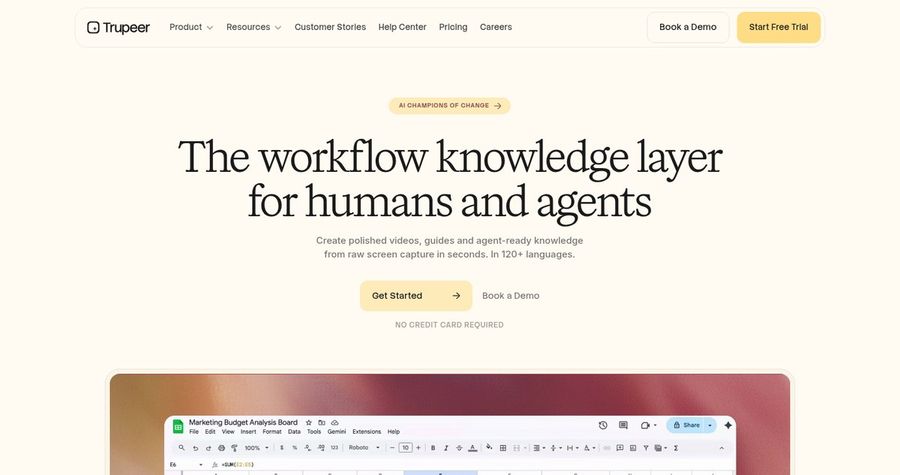The width and height of the screenshot is (900, 475).
Task: Open the Help menu in Sheets
Action: [x=394, y=431]
